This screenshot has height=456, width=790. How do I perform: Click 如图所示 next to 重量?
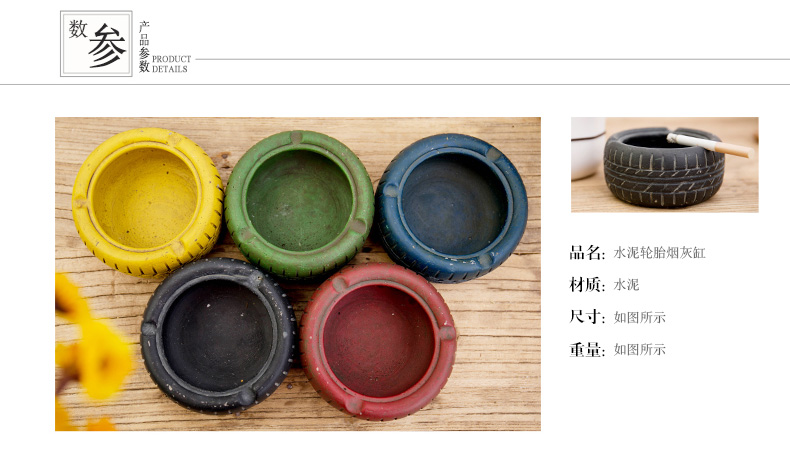[x=639, y=349]
